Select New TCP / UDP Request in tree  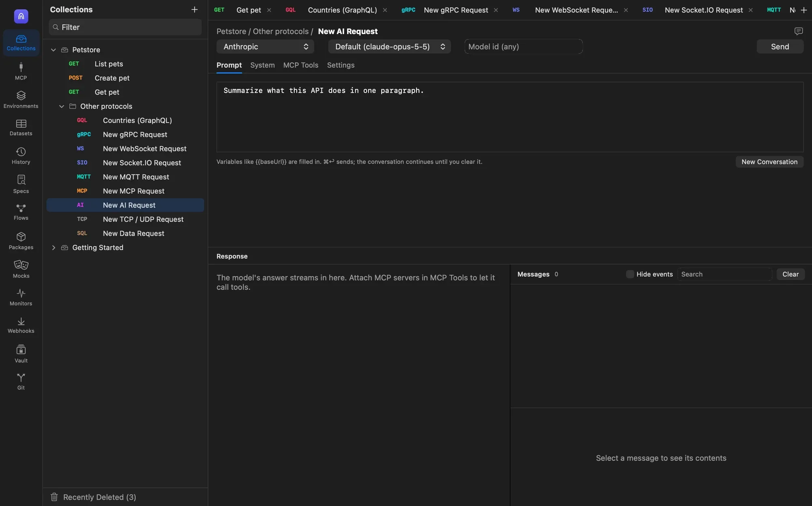click(x=125, y=219)
